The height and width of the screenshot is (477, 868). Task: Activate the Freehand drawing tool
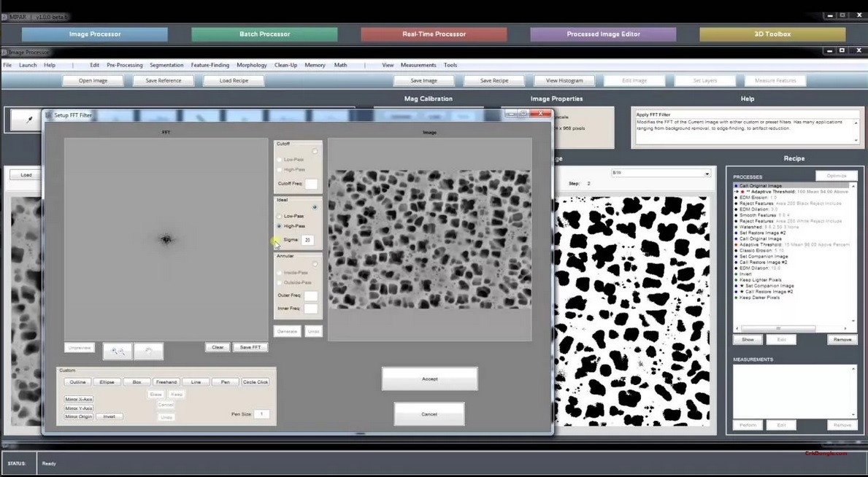coord(166,381)
